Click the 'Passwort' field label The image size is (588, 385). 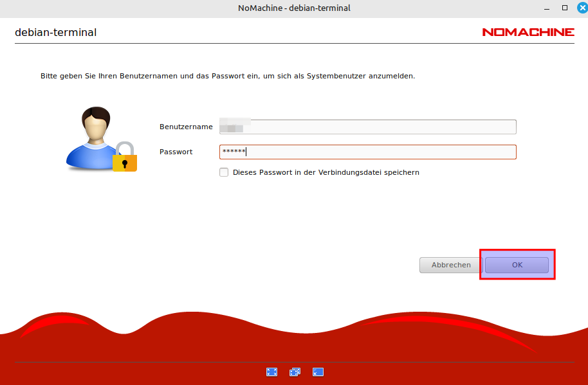(x=176, y=152)
